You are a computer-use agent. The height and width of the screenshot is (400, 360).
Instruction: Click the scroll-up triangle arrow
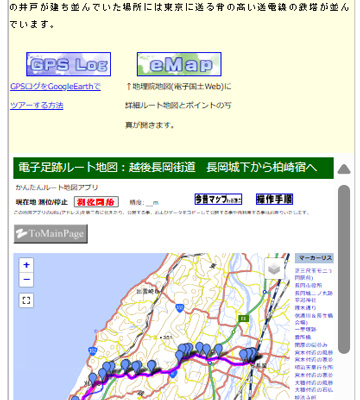344,169
